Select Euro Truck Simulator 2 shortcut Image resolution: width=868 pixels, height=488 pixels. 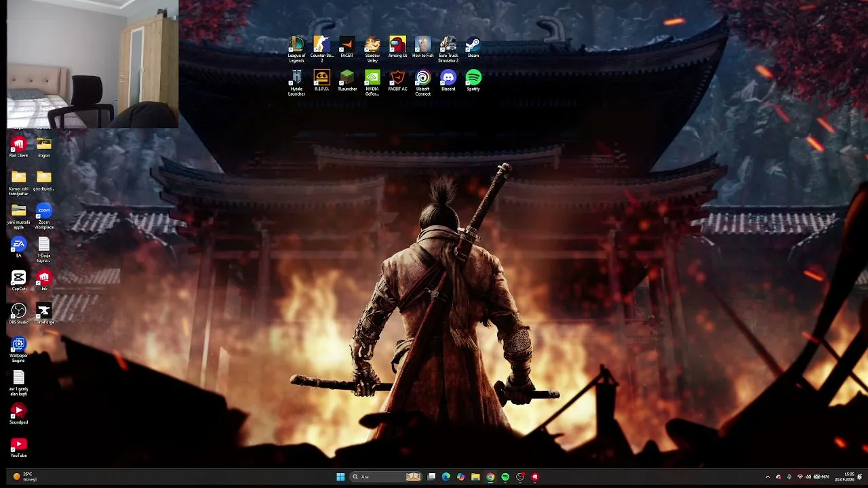tap(448, 49)
